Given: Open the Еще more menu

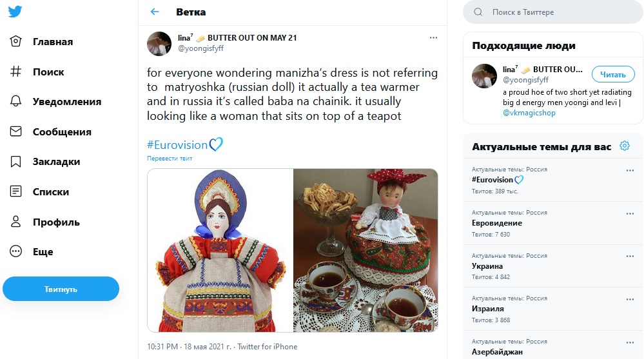Looking at the screenshot, I should (43, 252).
